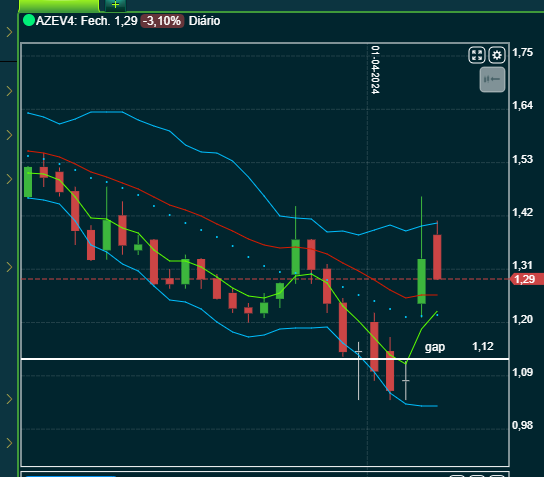Click the 1,09 price axis label

(x=522, y=372)
